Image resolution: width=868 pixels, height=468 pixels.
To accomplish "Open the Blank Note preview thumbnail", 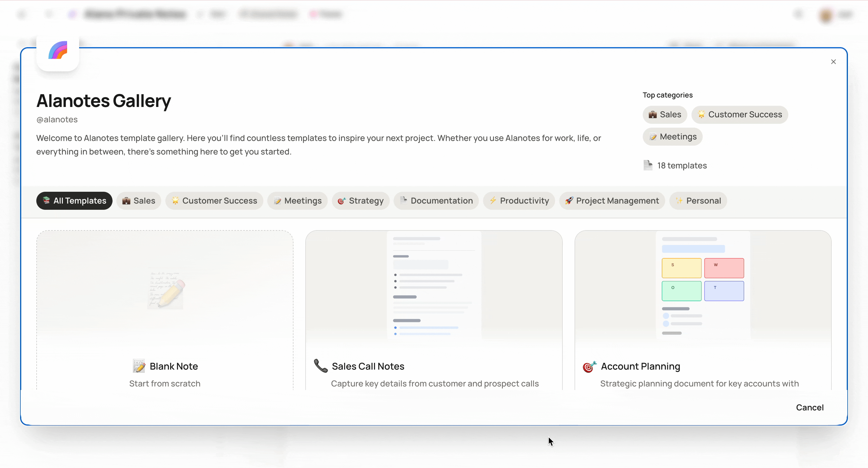I will [x=165, y=289].
